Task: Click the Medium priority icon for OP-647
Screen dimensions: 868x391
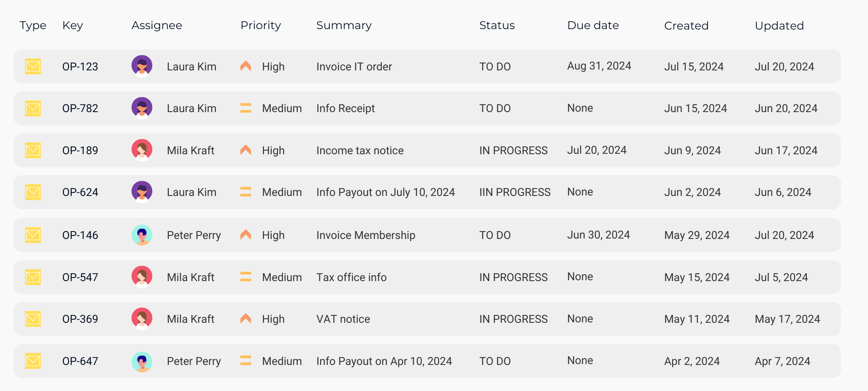Action: tap(246, 361)
